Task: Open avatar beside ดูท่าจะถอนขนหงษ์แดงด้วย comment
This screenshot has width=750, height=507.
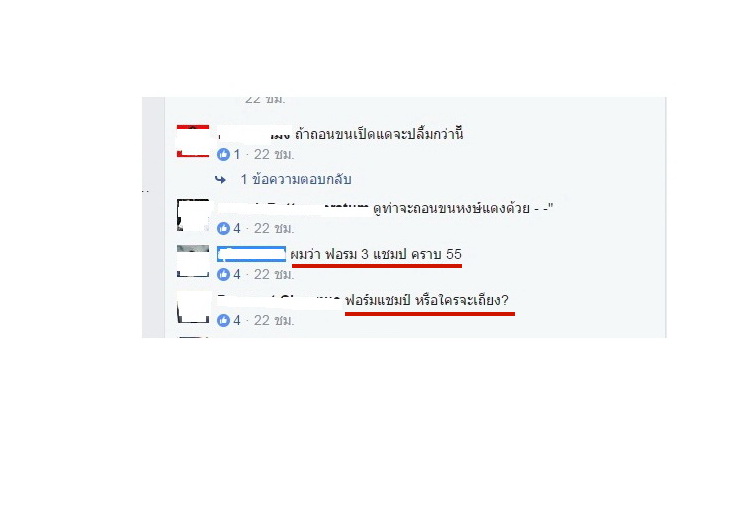Action: (x=193, y=215)
